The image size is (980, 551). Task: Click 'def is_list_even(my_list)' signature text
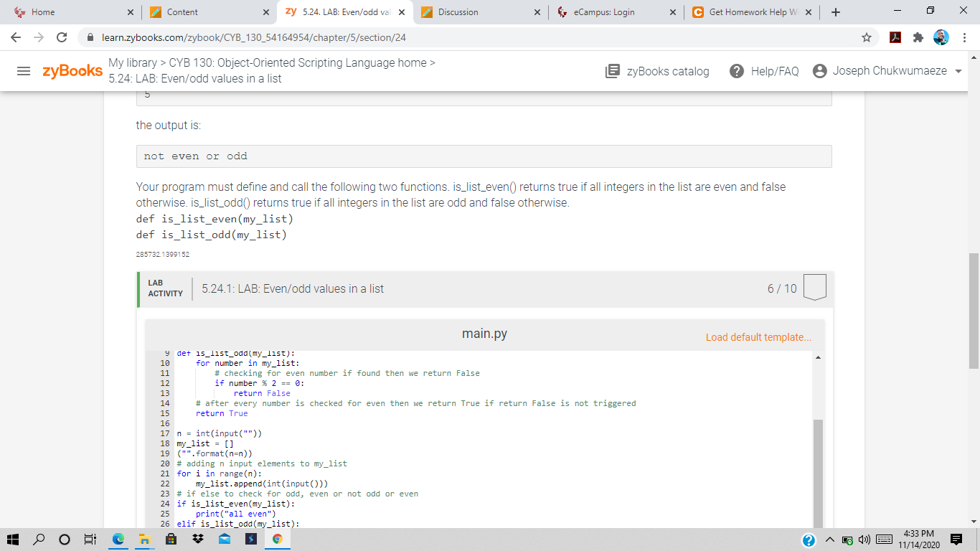(x=215, y=219)
